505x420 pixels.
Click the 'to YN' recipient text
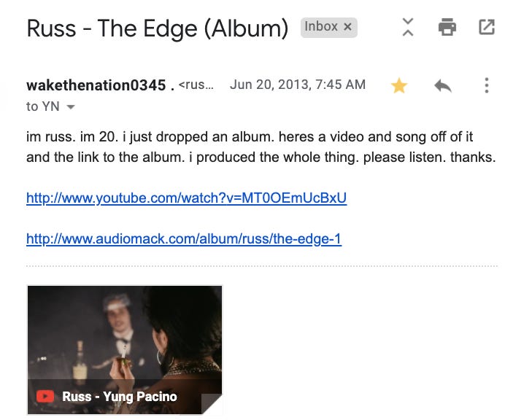point(43,106)
